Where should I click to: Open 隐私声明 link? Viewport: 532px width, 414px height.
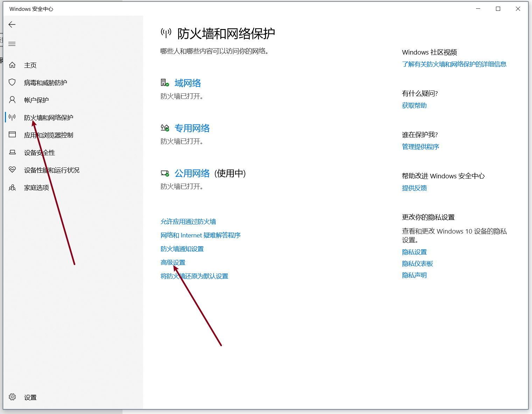click(414, 275)
